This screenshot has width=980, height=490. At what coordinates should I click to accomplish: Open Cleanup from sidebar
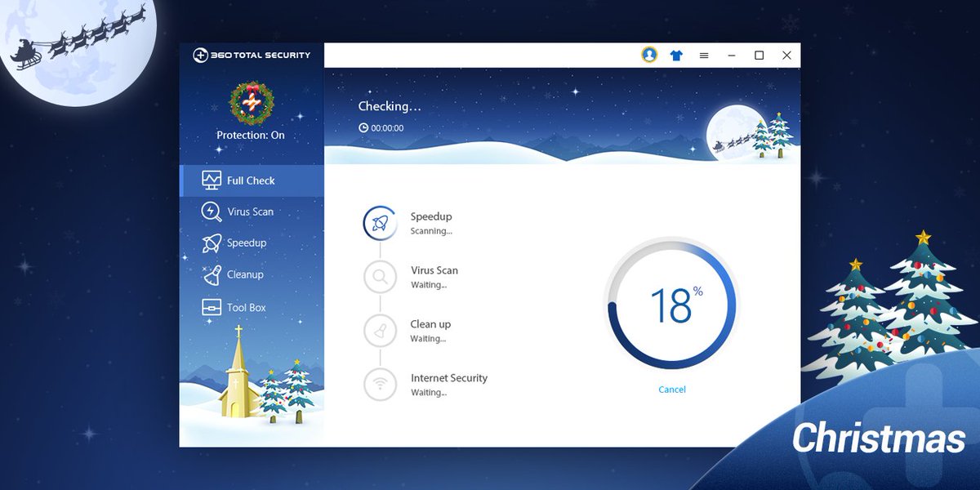[252, 275]
